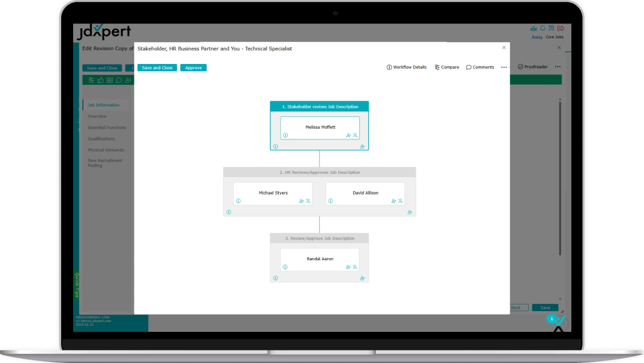Open the ellipsis menu beside Proofreader
The width and height of the screenshot is (644, 363).
pyautogui.click(x=558, y=66)
